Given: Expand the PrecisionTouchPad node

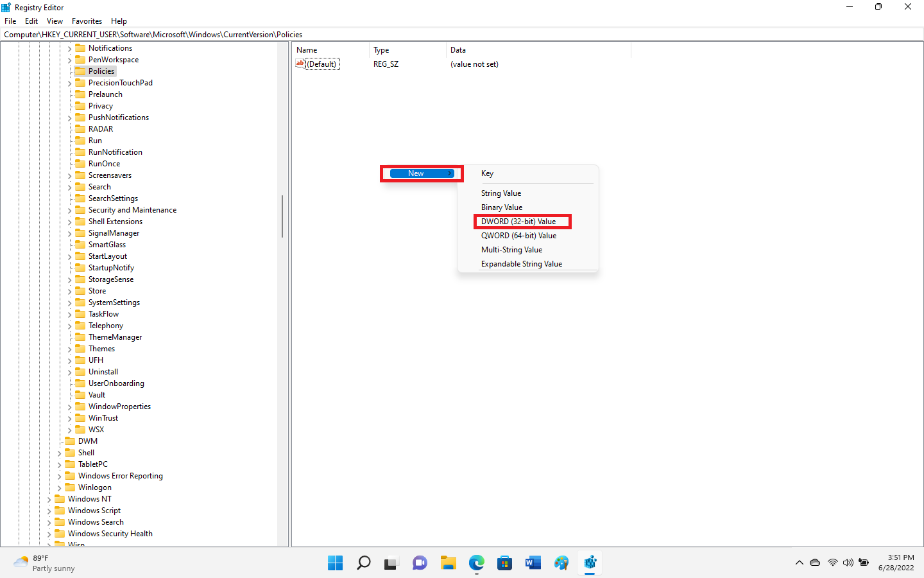Looking at the screenshot, I should (69, 83).
